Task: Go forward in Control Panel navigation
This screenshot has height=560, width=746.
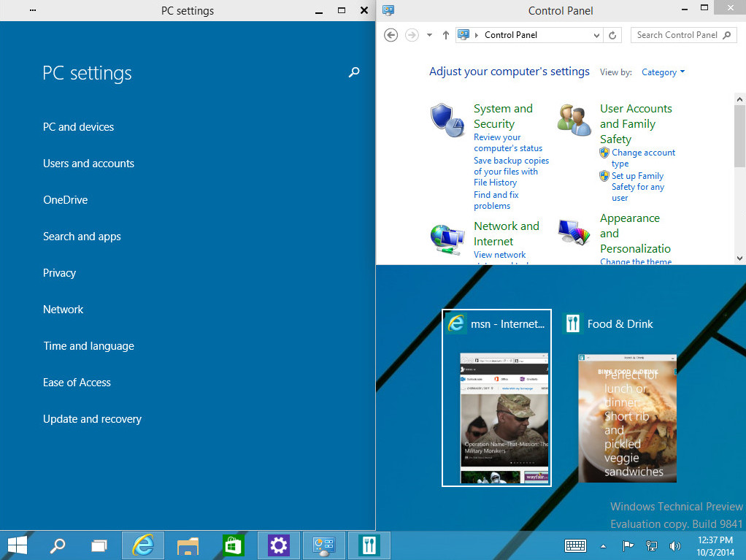Action: click(412, 35)
